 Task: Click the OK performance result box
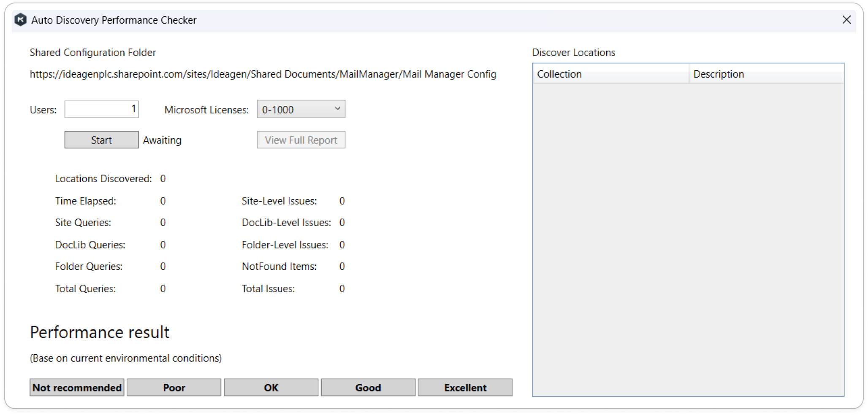pos(271,388)
